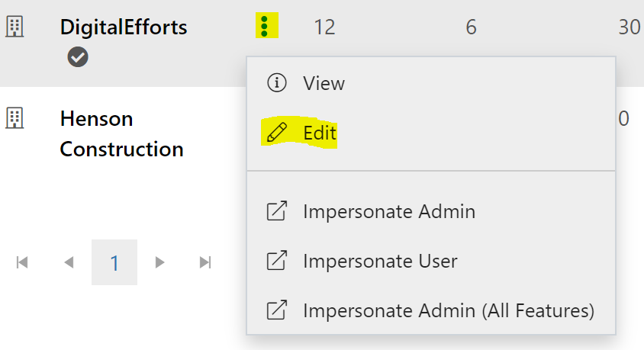The width and height of the screenshot is (644, 350).
Task: Select Impersonate User menu entry
Action: (x=431, y=261)
